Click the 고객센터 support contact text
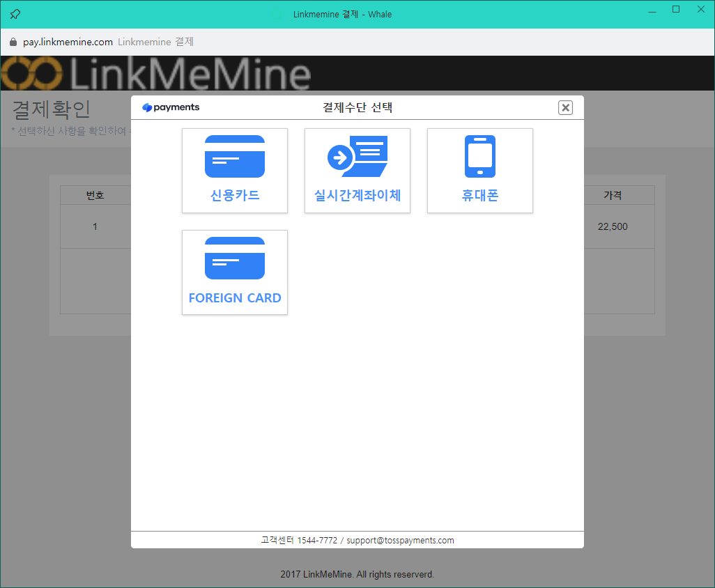 click(357, 540)
